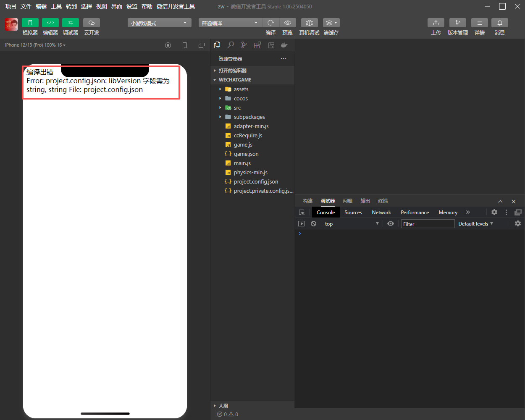Screen dimensions: 525x420
Task: Expand the 打开的编辑器 section
Action: pyautogui.click(x=252, y=71)
